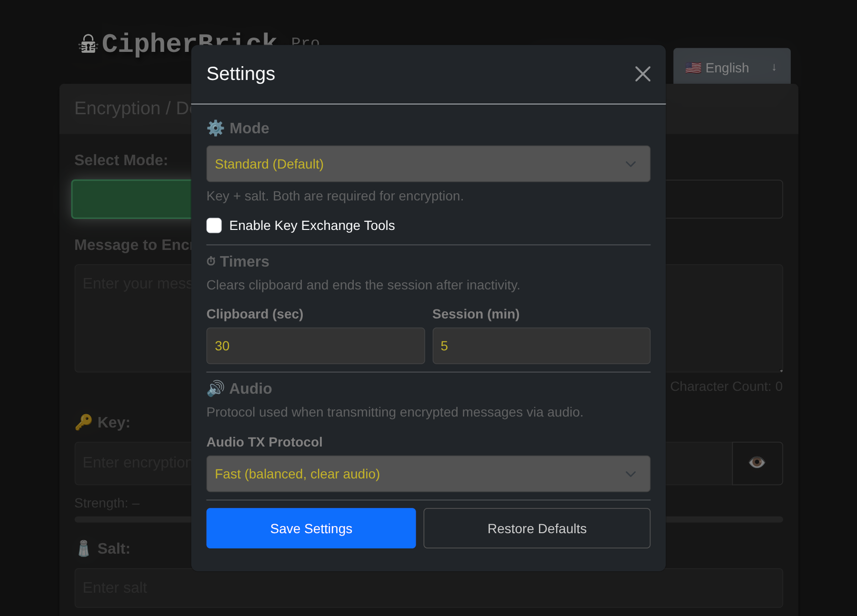Image resolution: width=857 pixels, height=616 pixels.
Task: Open the Mode dropdown showing Standard (Default)
Action: click(428, 164)
